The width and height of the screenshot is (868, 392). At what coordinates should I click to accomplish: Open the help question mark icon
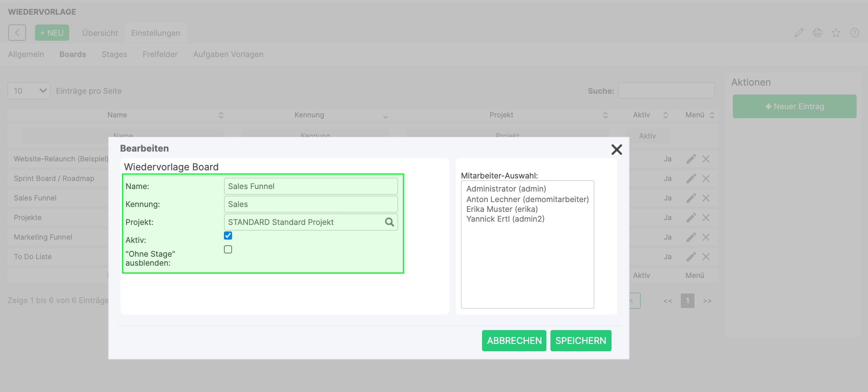[x=855, y=33]
